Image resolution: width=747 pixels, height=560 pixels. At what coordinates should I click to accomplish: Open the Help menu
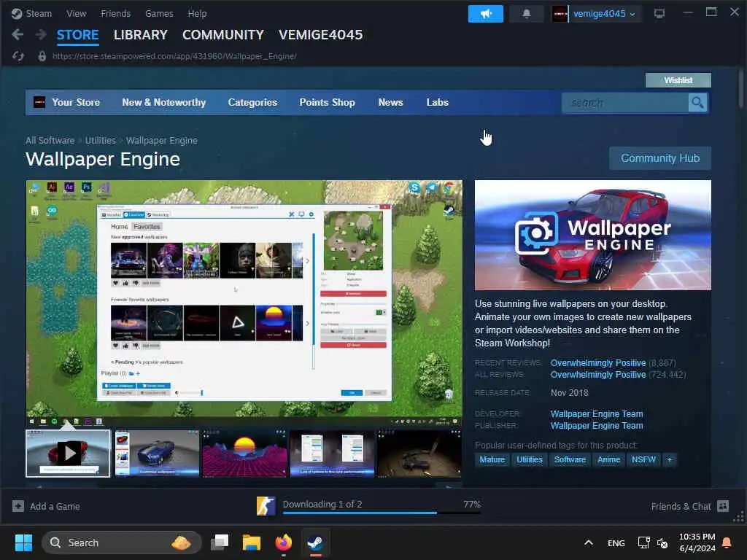point(197,13)
